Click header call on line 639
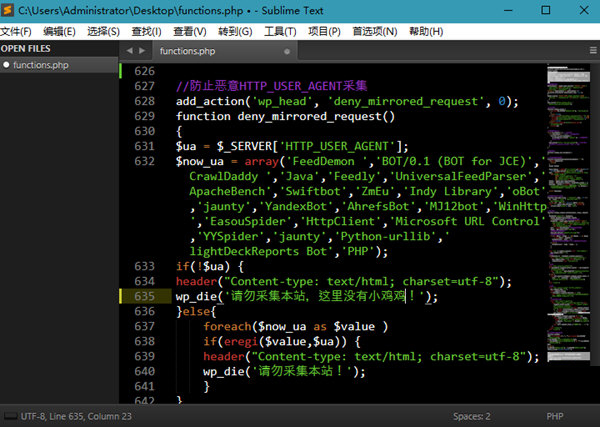This screenshot has width=600, height=427. coord(371,357)
